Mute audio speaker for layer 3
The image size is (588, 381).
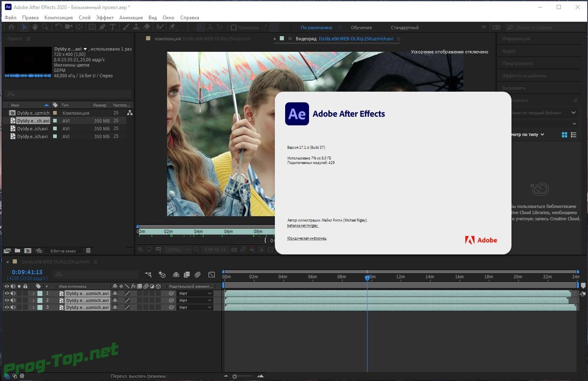tap(13, 307)
